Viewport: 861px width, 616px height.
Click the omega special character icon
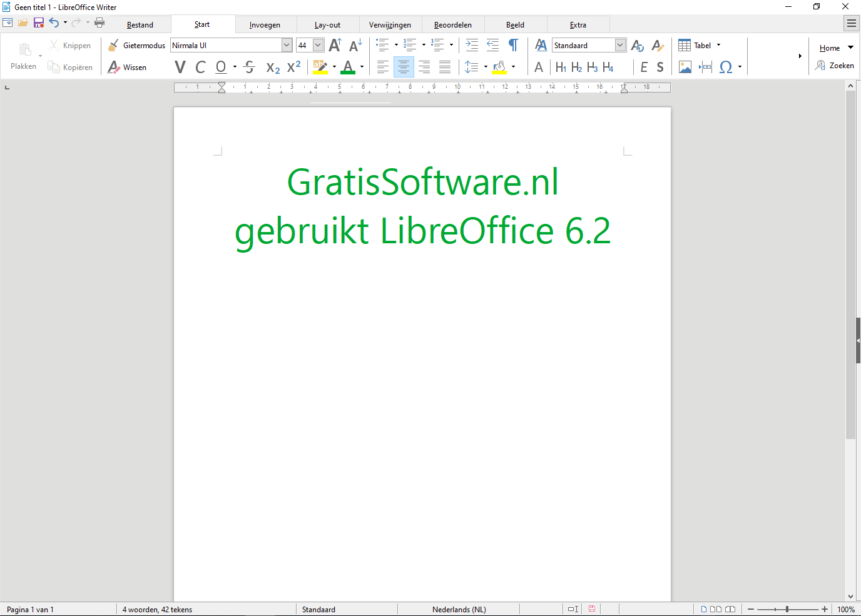[726, 67]
